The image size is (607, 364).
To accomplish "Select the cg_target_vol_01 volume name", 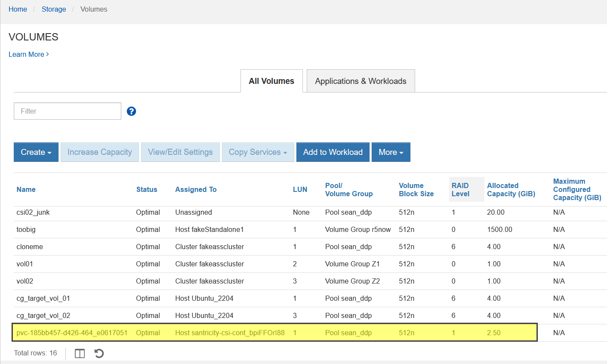I will [43, 299].
